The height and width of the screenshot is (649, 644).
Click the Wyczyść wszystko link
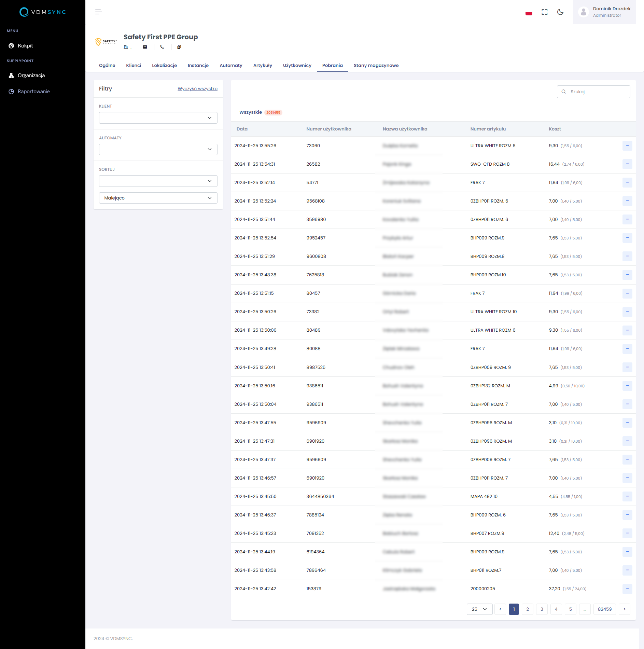[197, 89]
